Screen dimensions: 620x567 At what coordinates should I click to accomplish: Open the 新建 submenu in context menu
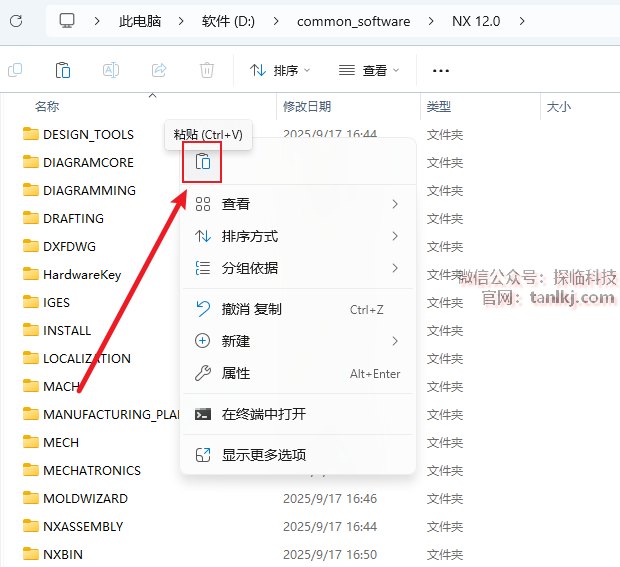(x=297, y=341)
